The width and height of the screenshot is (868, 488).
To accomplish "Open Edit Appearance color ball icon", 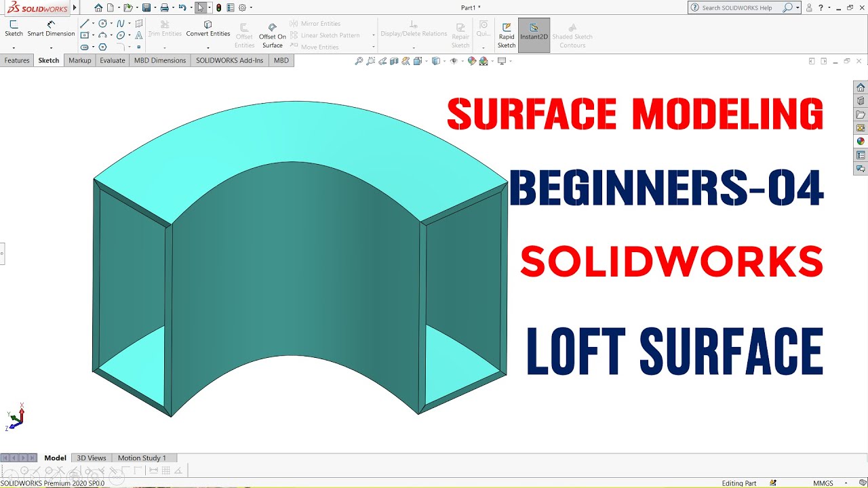I will (x=472, y=61).
